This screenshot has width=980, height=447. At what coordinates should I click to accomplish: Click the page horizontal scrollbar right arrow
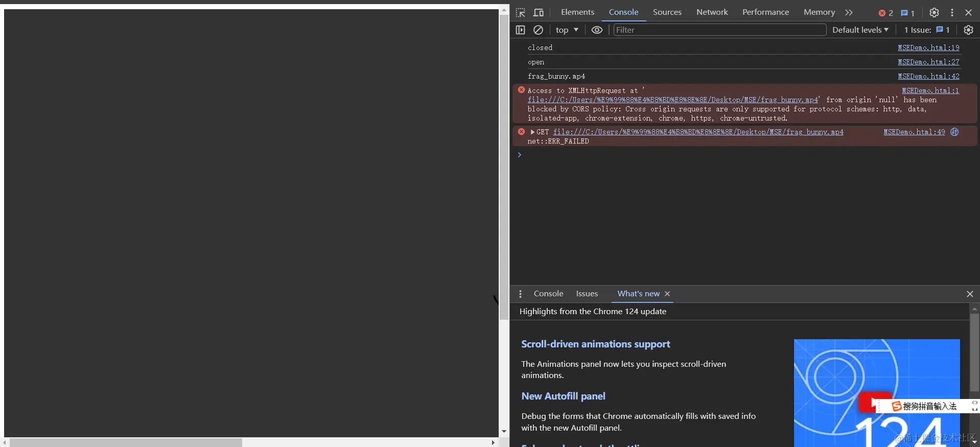point(493,442)
